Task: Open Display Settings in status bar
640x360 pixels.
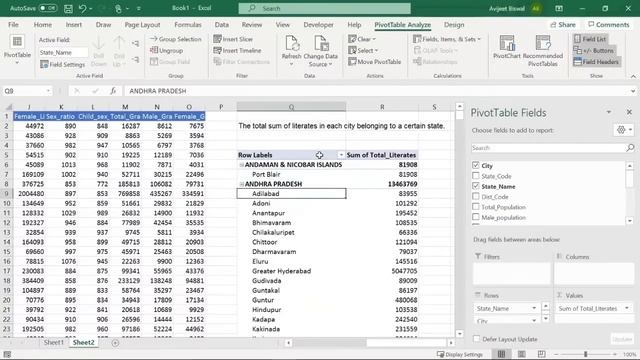Action: 460,354
